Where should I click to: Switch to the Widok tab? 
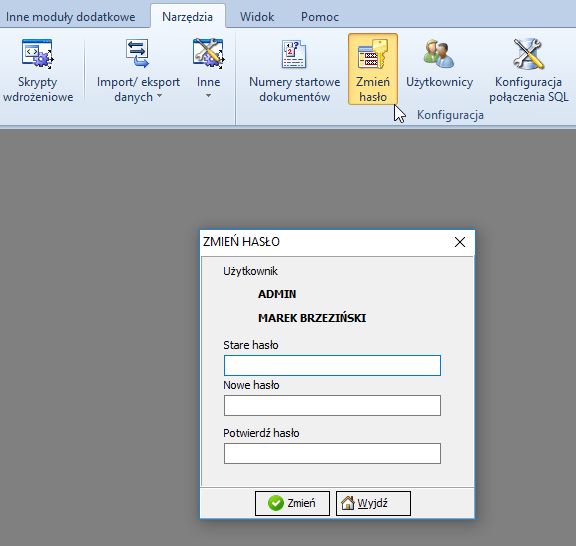257,17
